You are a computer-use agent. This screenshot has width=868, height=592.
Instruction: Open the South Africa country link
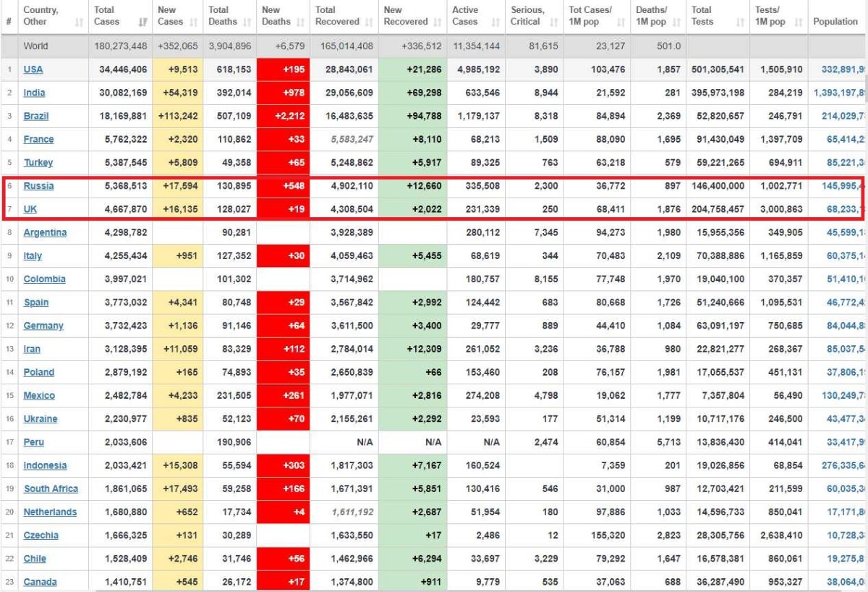[51, 489]
